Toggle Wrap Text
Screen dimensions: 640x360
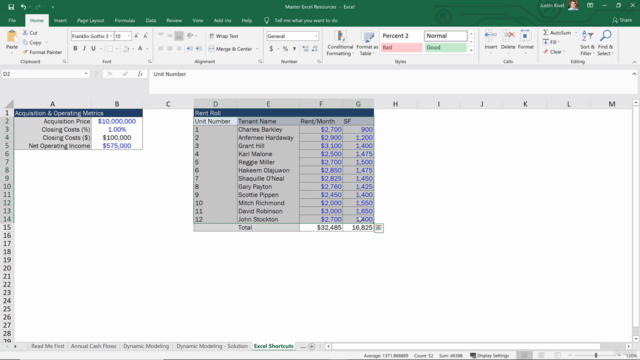coord(224,36)
